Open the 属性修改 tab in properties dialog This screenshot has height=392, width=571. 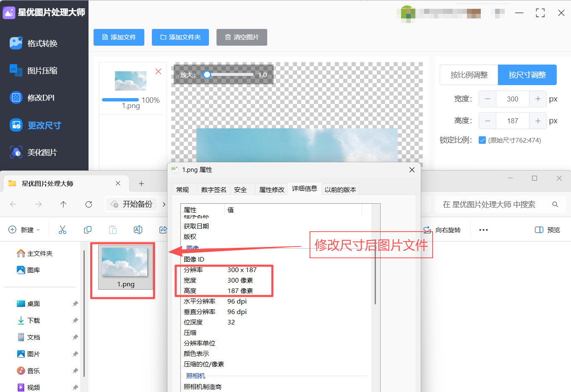(272, 190)
